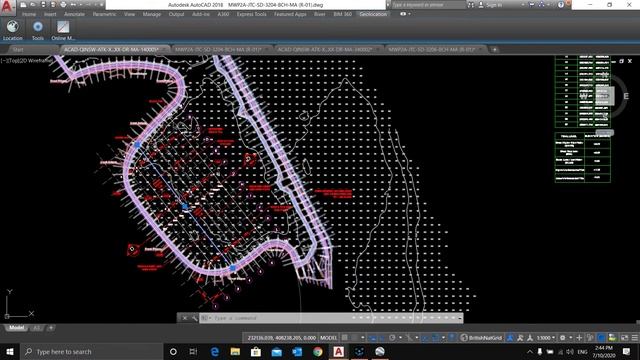This screenshot has width=640, height=360.
Task: Toggle isometric drafting in the status bar
Action: click(409, 338)
